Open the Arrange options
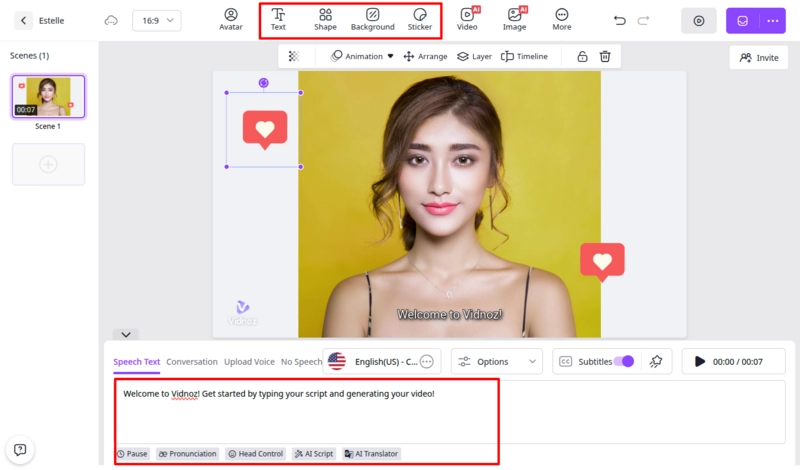Viewport: 800px width, 470px height. tap(425, 56)
